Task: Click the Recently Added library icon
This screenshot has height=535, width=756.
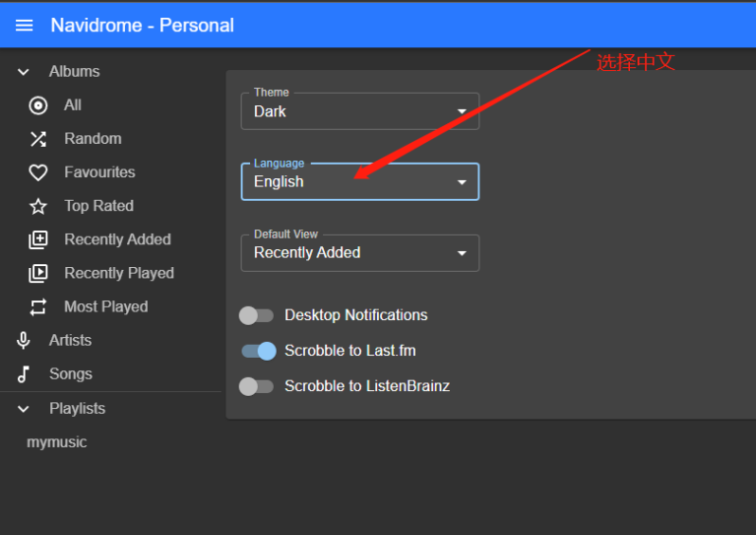Action: click(x=38, y=239)
